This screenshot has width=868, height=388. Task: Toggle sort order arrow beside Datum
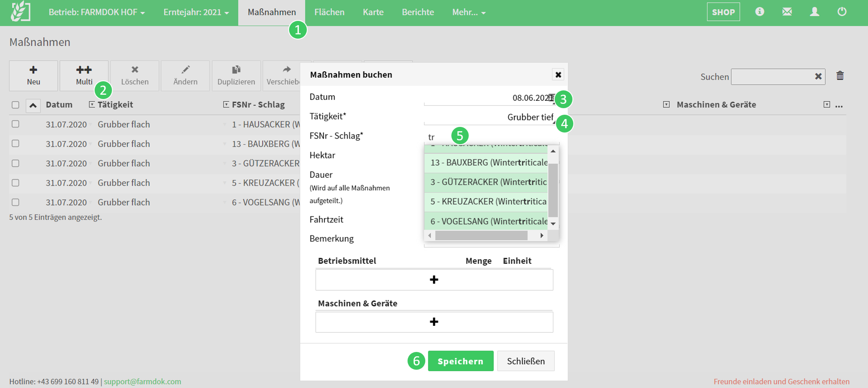pyautogui.click(x=33, y=105)
